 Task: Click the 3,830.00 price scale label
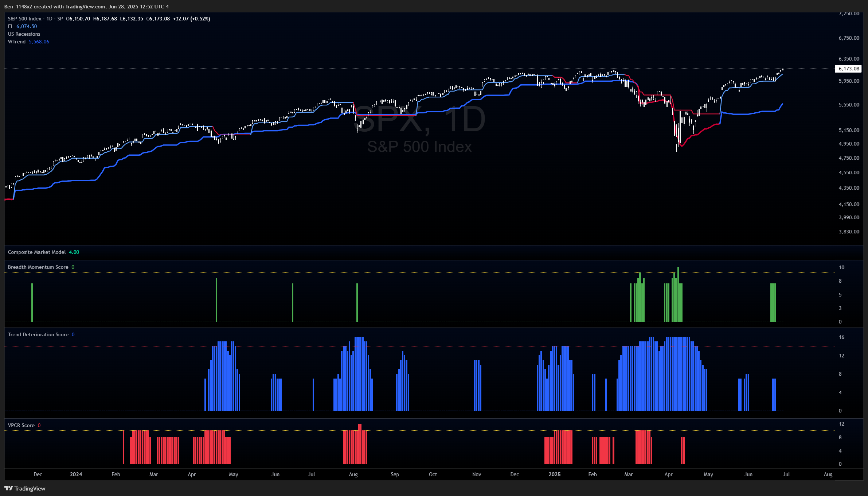[849, 232]
